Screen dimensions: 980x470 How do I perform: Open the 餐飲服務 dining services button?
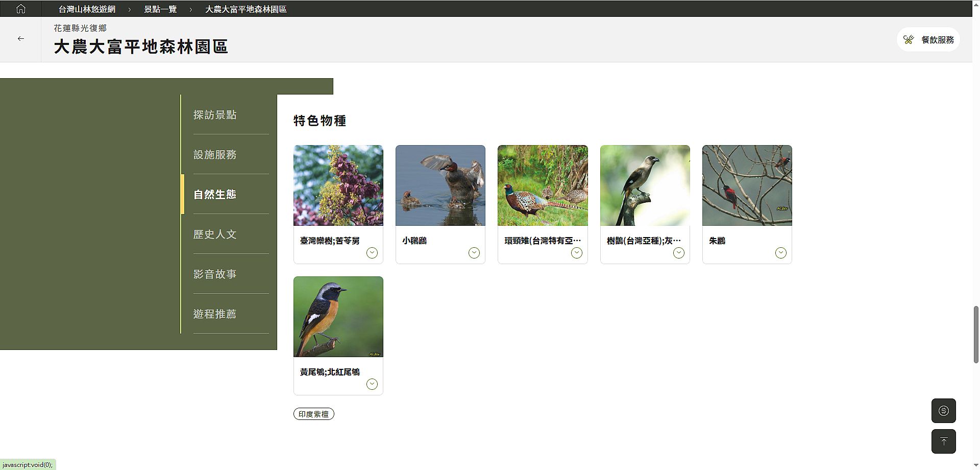tap(928, 40)
